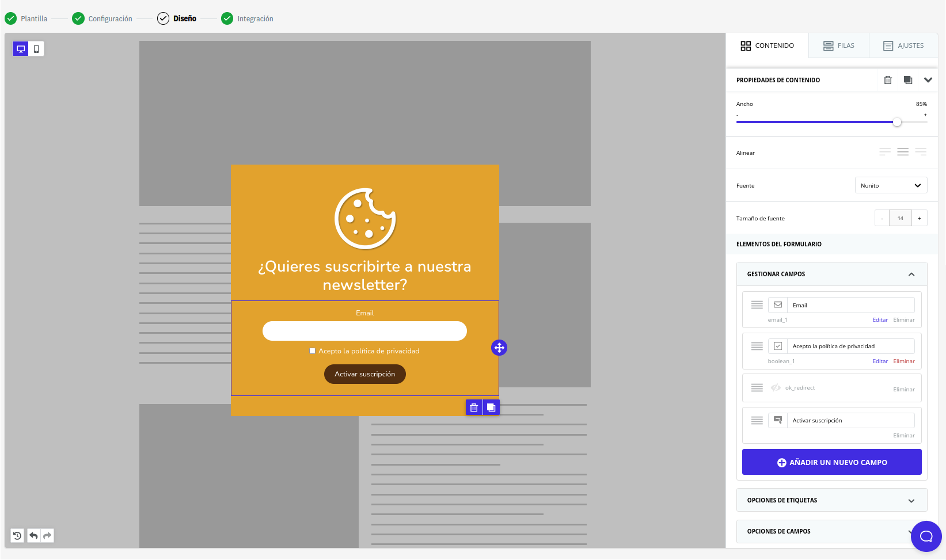Align content to the right
Viewport: 946px width, 560px height.
coord(921,153)
